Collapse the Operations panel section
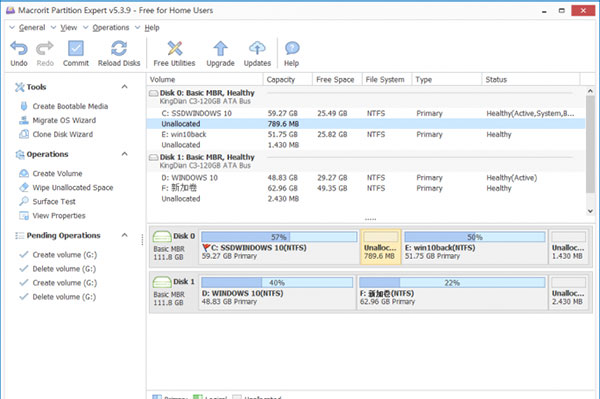 click(124, 154)
